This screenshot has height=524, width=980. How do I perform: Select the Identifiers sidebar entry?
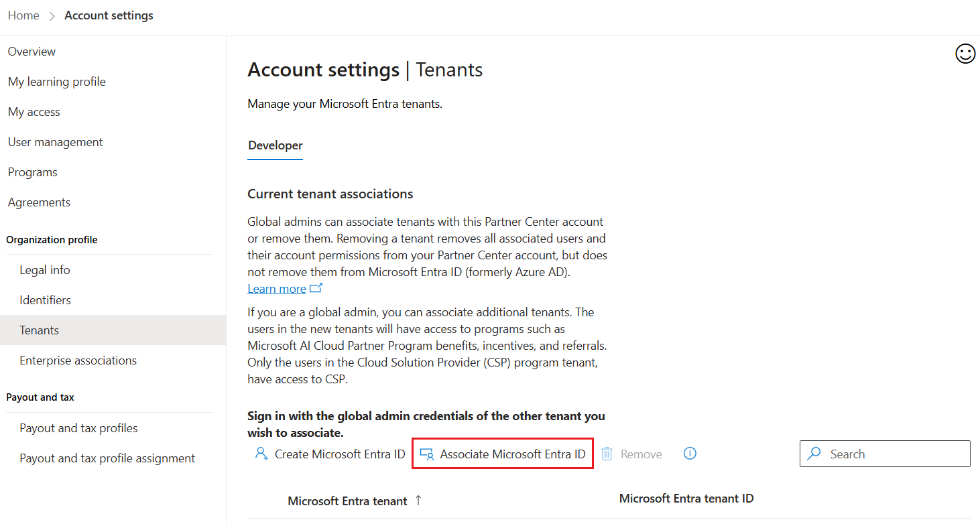click(x=45, y=300)
